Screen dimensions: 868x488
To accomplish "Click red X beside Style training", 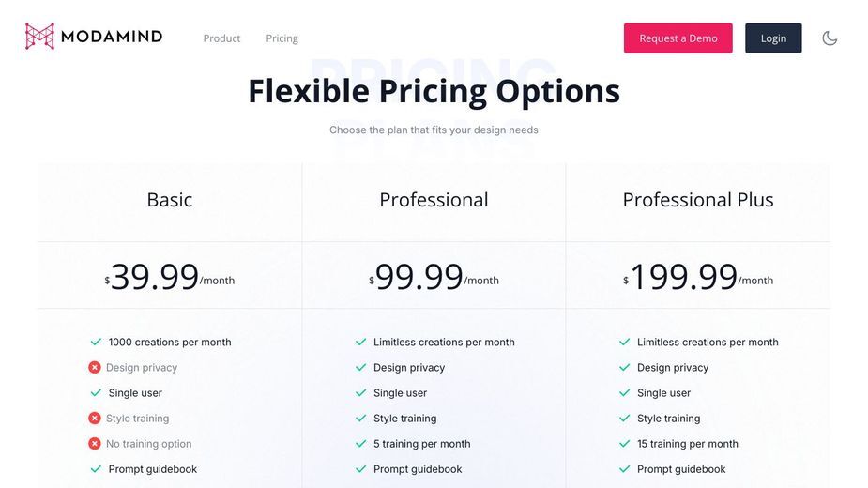I will pyautogui.click(x=95, y=419).
